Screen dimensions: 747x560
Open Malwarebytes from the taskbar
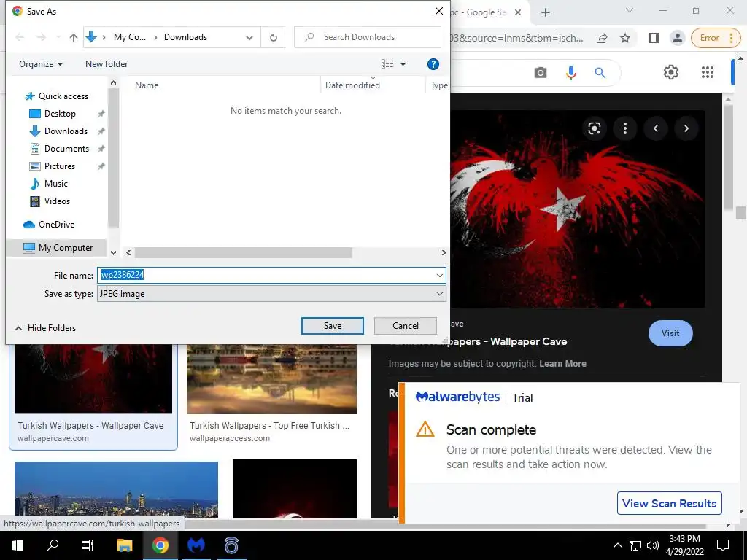pos(196,545)
